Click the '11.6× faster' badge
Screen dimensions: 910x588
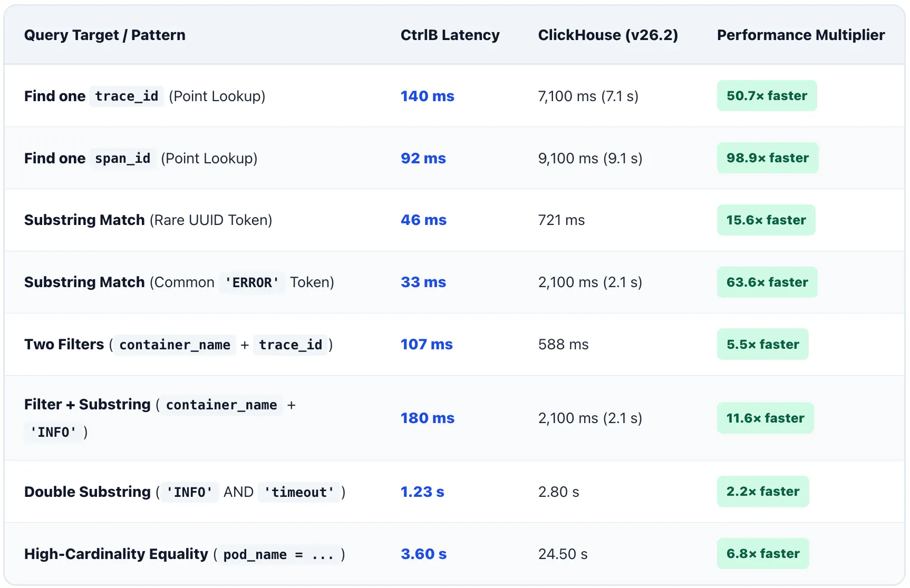(765, 418)
